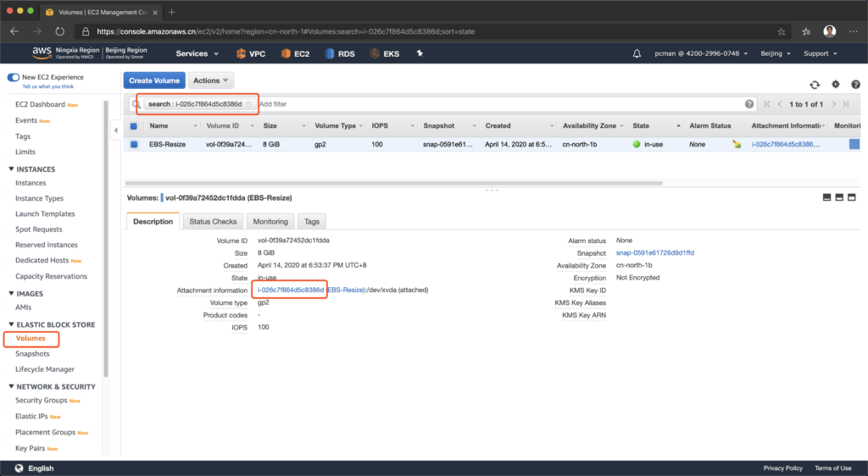Click the alarm status create-alarm icon

[x=737, y=145]
